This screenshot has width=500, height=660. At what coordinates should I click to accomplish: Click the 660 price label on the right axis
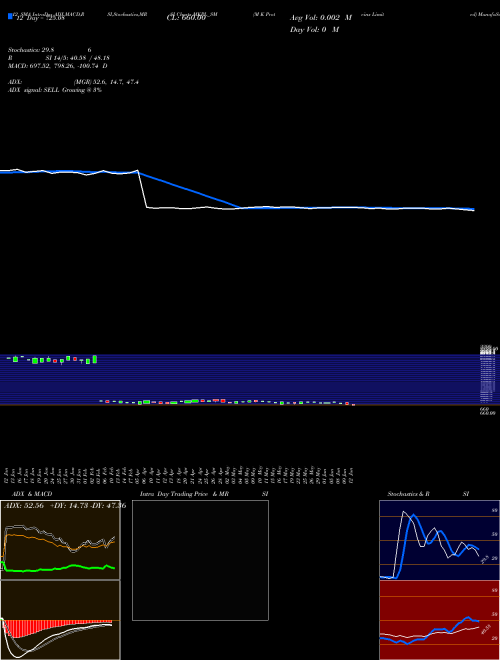[x=484, y=409]
